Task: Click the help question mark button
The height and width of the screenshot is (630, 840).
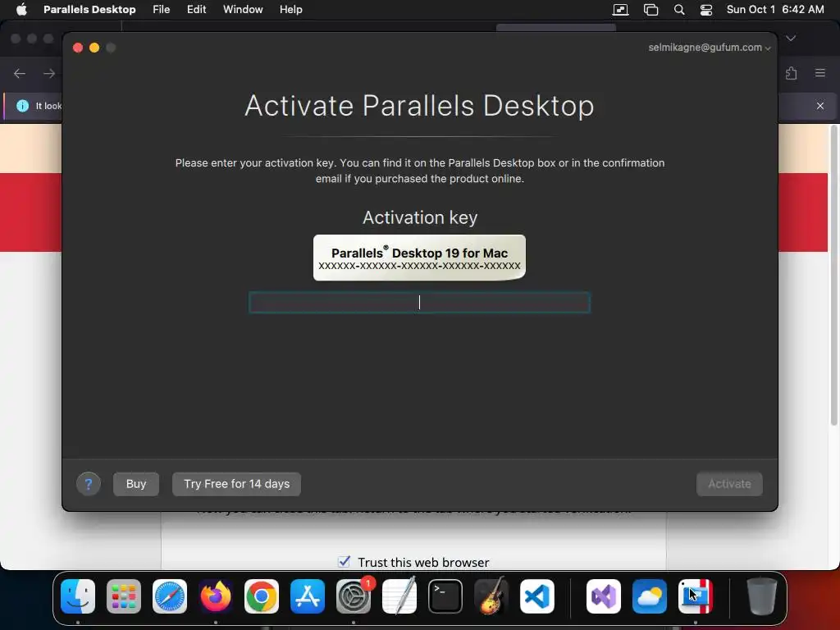Action: (x=89, y=484)
